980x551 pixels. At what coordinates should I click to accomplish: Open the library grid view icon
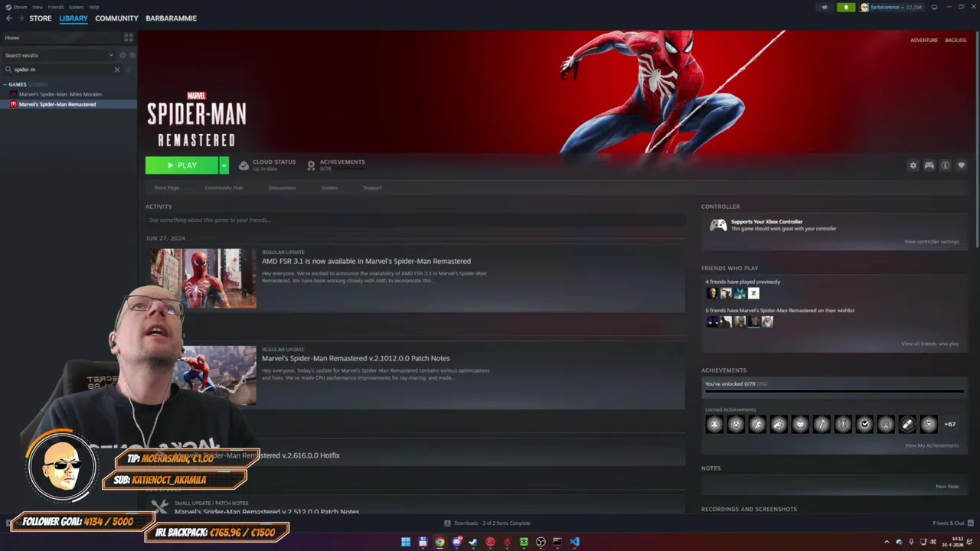tap(129, 37)
